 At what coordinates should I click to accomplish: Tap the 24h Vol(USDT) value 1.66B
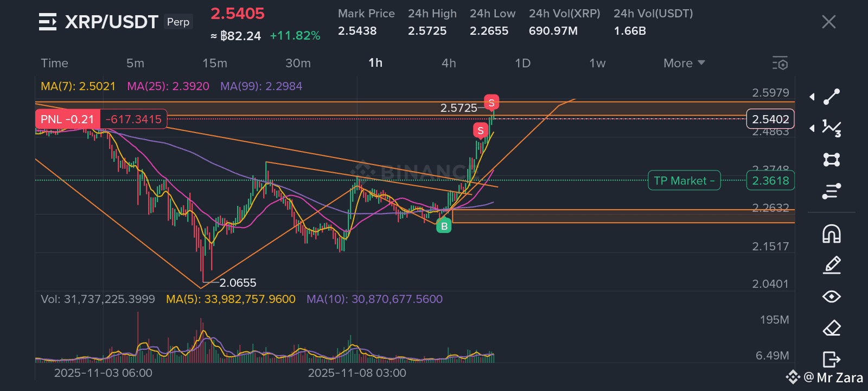point(630,31)
